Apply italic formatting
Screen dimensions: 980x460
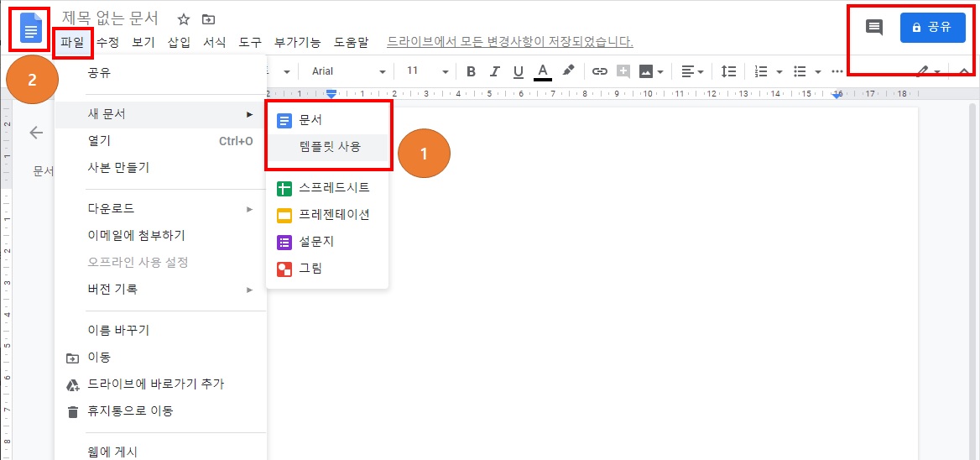tap(494, 72)
